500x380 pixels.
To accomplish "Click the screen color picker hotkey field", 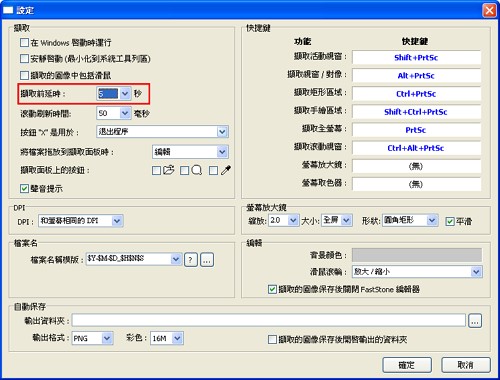I will click(x=417, y=184).
